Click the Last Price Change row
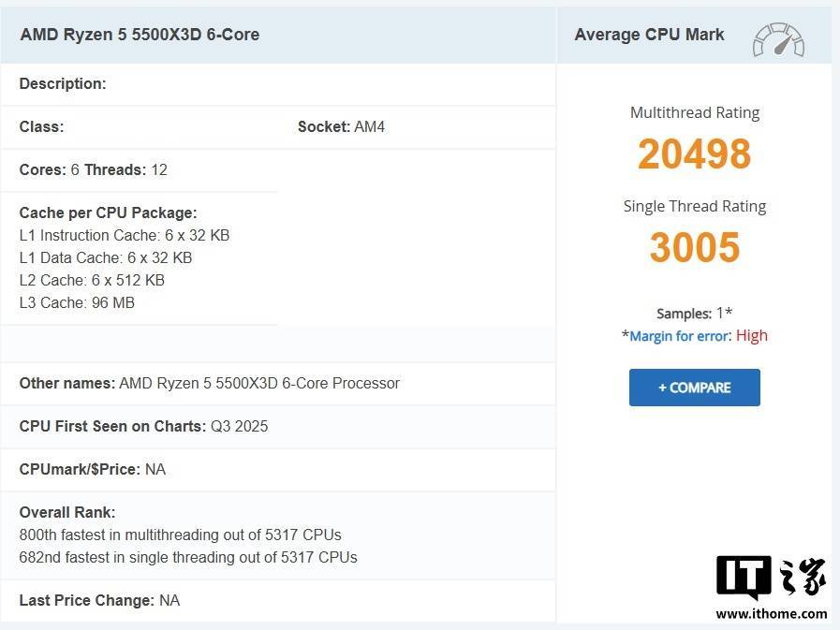The height and width of the screenshot is (630, 840). click(x=99, y=600)
